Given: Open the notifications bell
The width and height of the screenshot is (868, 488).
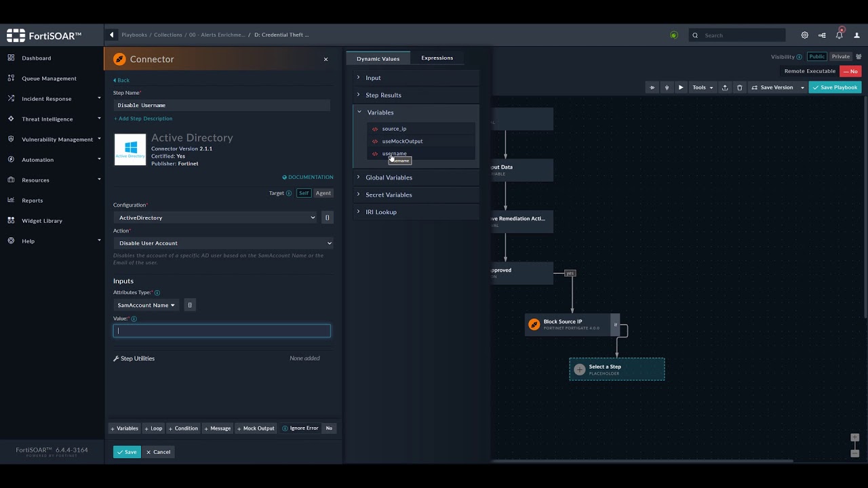Looking at the screenshot, I should [839, 35].
